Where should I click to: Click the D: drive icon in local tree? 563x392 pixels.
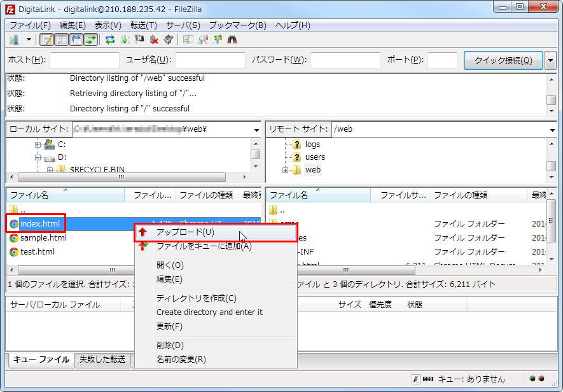pyautogui.click(x=50, y=158)
